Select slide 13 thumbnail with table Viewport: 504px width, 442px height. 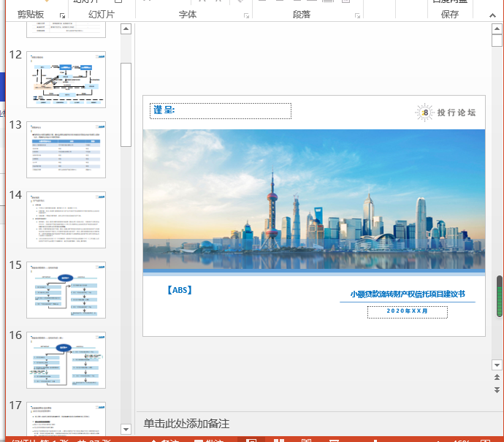click(66, 150)
